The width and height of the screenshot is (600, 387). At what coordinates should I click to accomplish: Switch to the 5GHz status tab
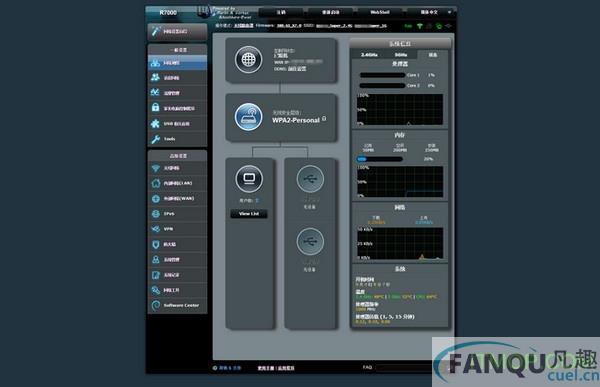[x=401, y=55]
